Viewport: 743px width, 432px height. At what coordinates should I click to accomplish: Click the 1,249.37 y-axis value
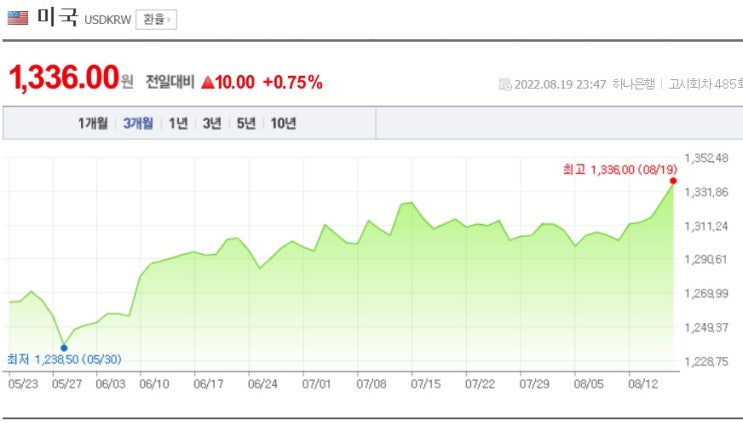pos(707,328)
